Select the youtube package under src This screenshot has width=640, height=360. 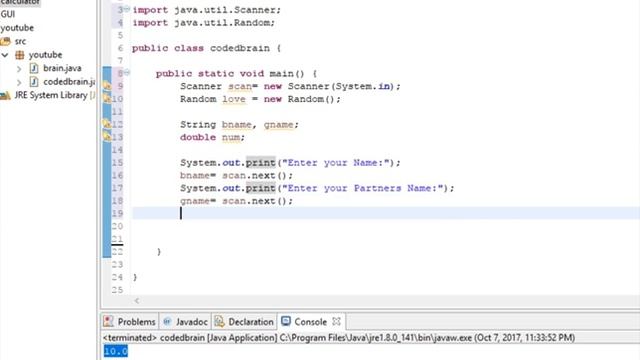[x=45, y=55]
